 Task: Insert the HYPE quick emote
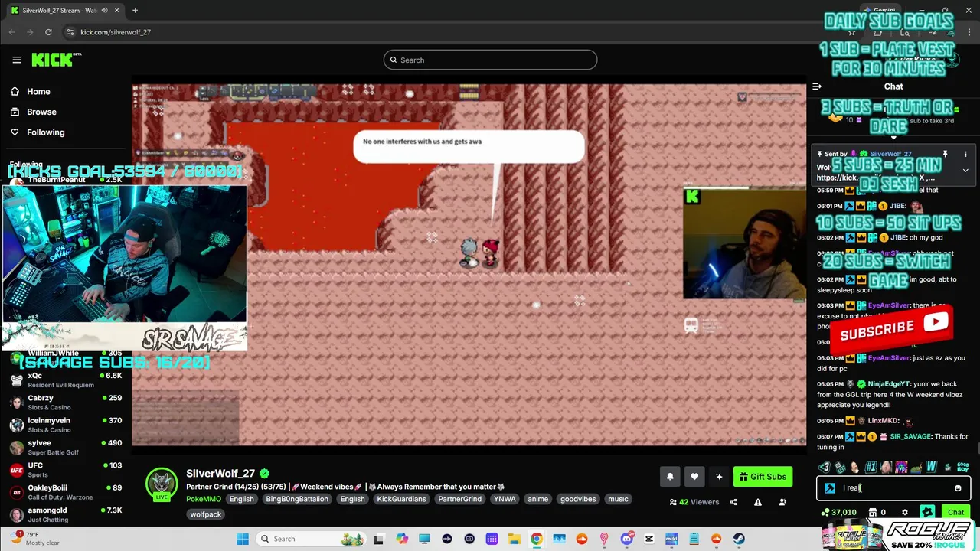901,467
